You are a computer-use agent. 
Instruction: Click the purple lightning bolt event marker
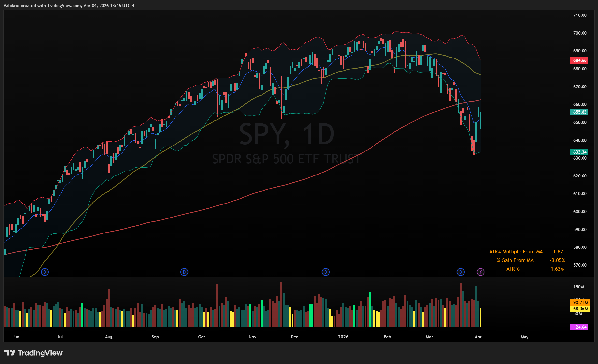(481, 272)
